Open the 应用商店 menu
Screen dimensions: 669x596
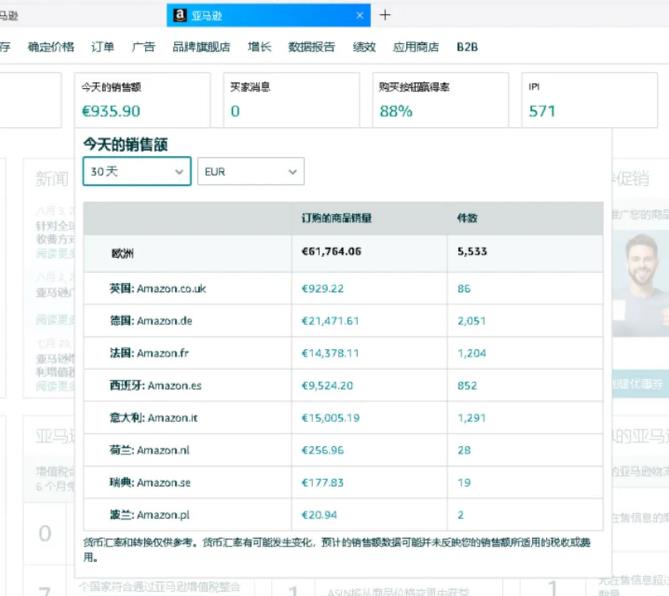click(416, 47)
